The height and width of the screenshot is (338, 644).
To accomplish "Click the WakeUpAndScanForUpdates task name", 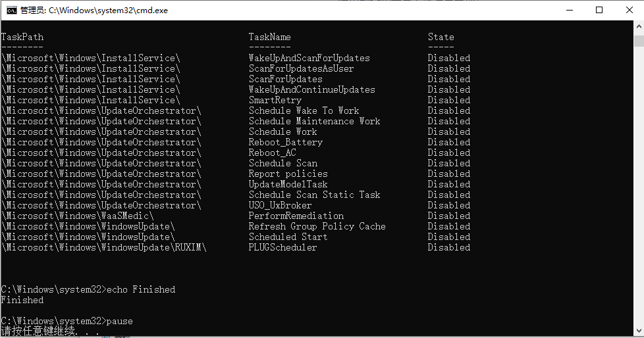I will (309, 58).
